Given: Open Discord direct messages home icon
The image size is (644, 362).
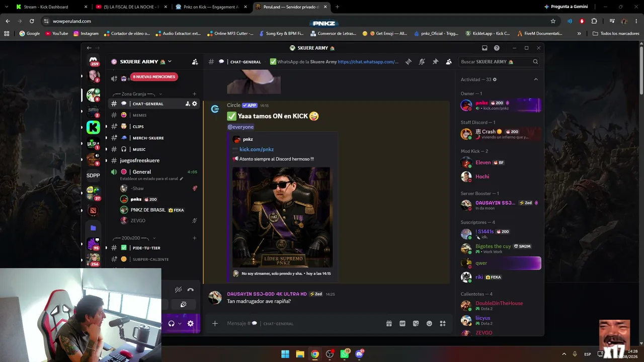Looking at the screenshot, I should click(93, 61).
